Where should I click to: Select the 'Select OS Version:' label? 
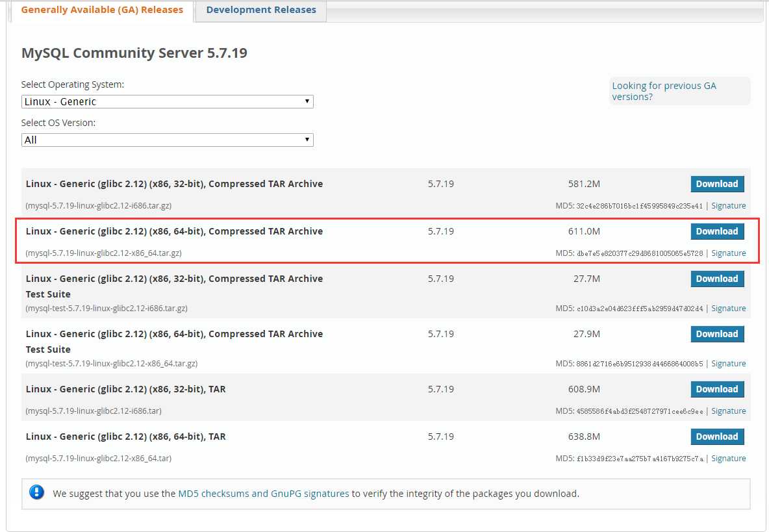(x=58, y=123)
